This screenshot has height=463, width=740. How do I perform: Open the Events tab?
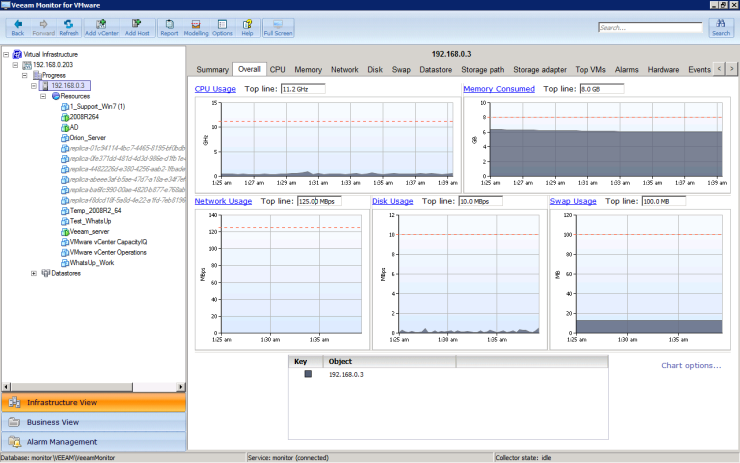click(699, 69)
